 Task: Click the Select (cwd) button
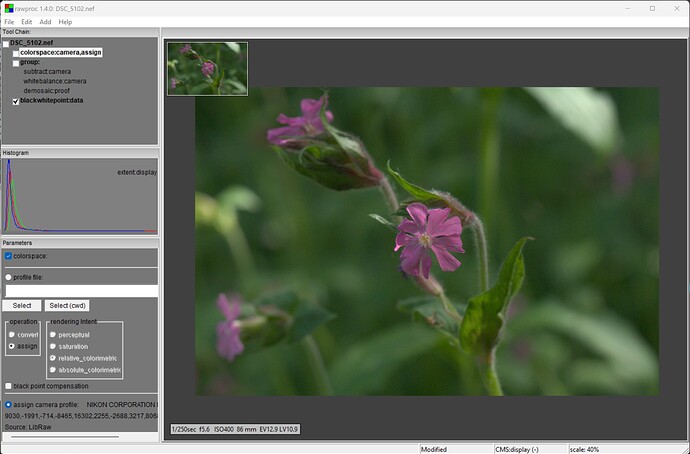(67, 305)
